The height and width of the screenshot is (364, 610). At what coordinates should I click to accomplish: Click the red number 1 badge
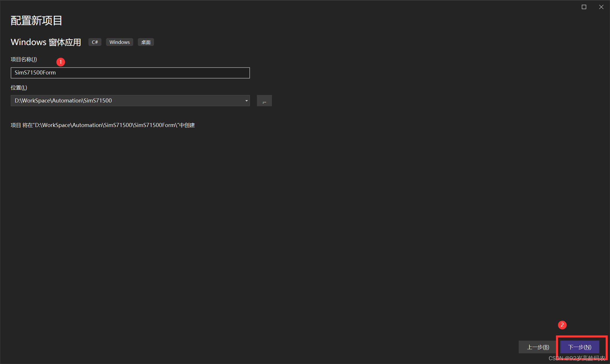pos(61,62)
